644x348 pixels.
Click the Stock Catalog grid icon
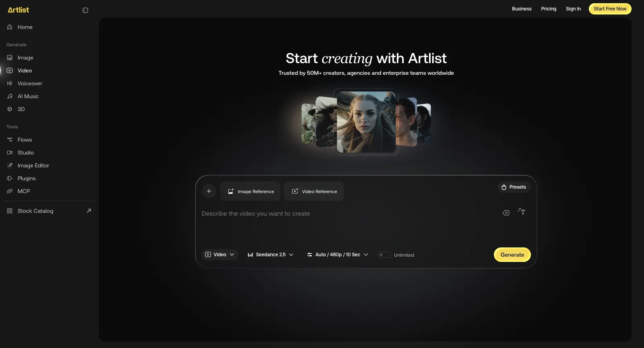(x=10, y=211)
